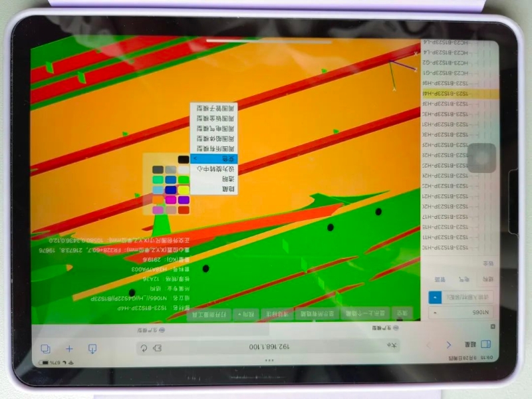Pick the navy blue color swatch

coord(171,190)
